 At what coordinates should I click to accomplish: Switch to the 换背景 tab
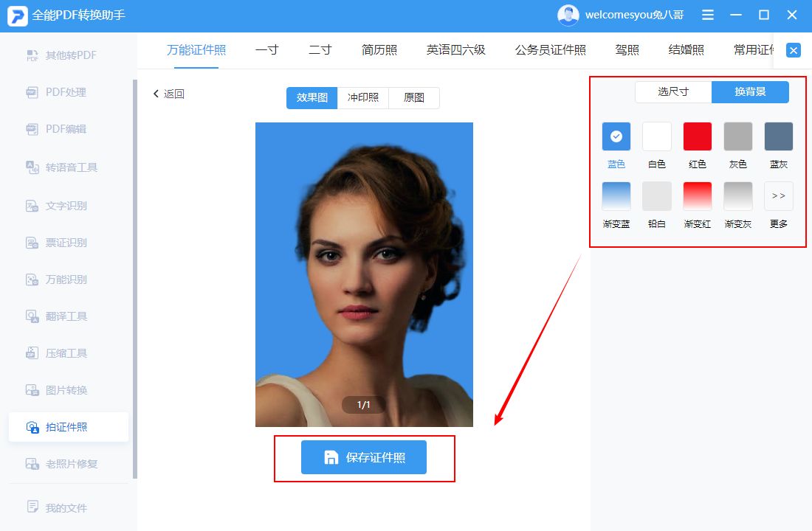point(751,92)
